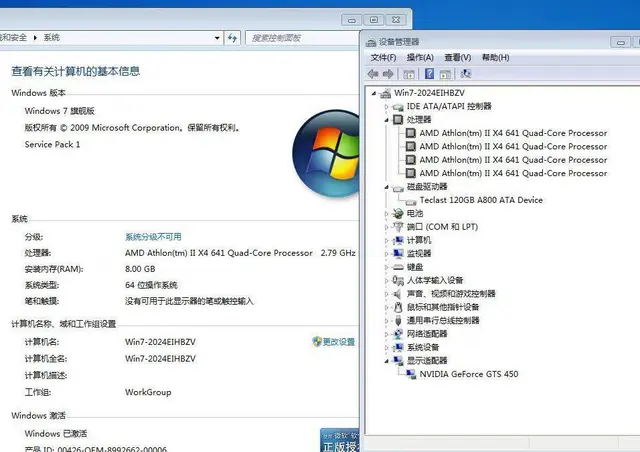The image size is (640, 452).
Task: Expand the IDE ATA/ATAPI 控制器 node
Action: pyautogui.click(x=386, y=107)
